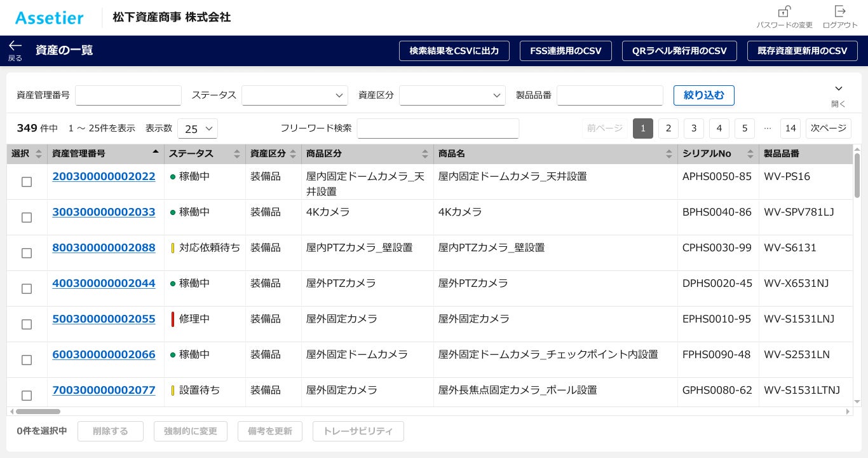Image resolution: width=868 pixels, height=458 pixels.
Task: Click the 戻る back arrow
Action: tap(15, 46)
